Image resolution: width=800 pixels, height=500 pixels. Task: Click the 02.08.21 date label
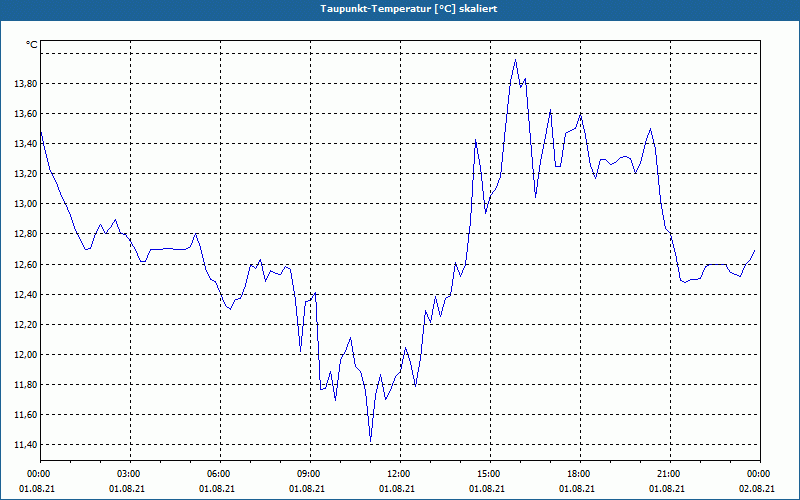pos(757,489)
